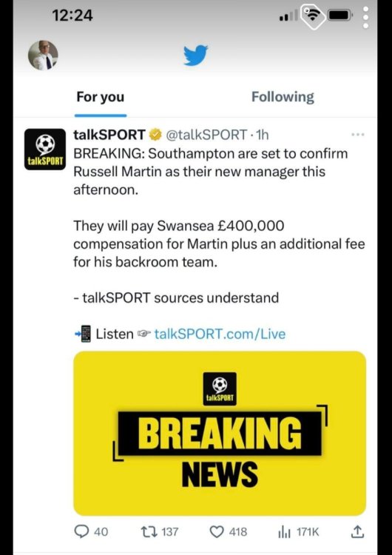Screen dimensions: 392x555
Task: Share the tweet using share icon
Action: (358, 531)
